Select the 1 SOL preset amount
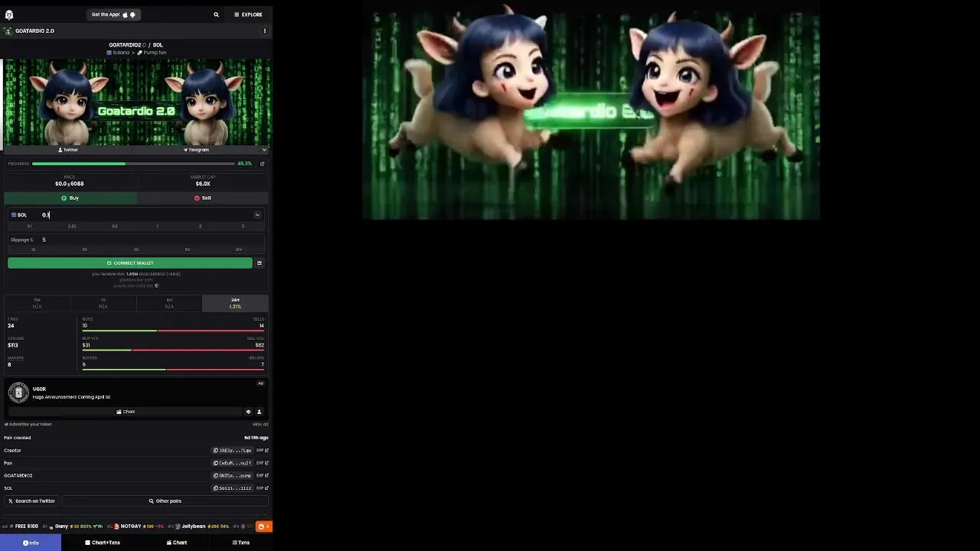The width and height of the screenshot is (980, 551). coord(158,227)
